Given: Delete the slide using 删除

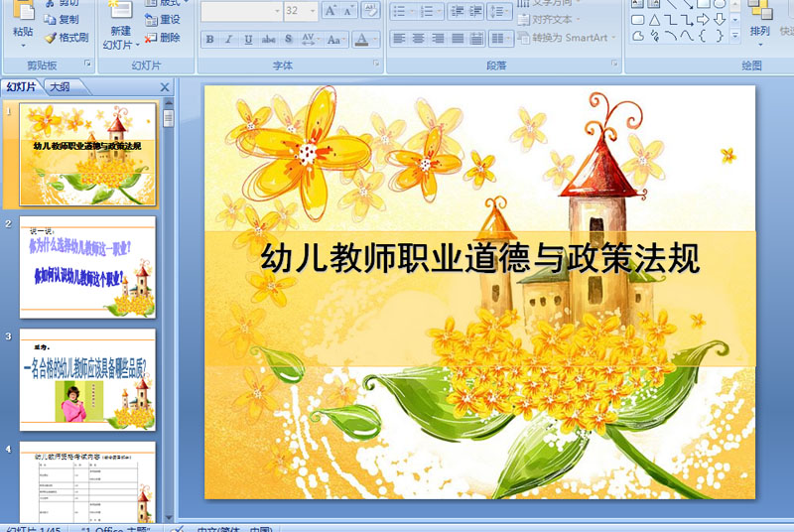Looking at the screenshot, I should click(x=162, y=38).
